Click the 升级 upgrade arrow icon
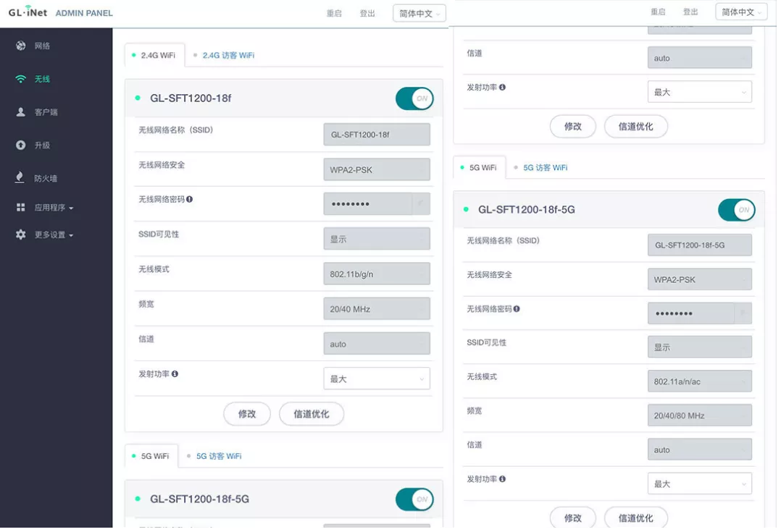 (20, 145)
